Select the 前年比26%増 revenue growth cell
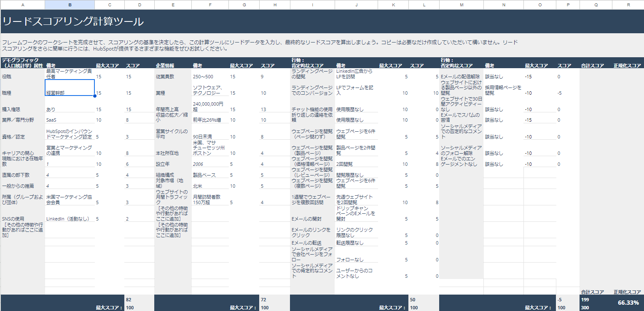 [x=210, y=120]
